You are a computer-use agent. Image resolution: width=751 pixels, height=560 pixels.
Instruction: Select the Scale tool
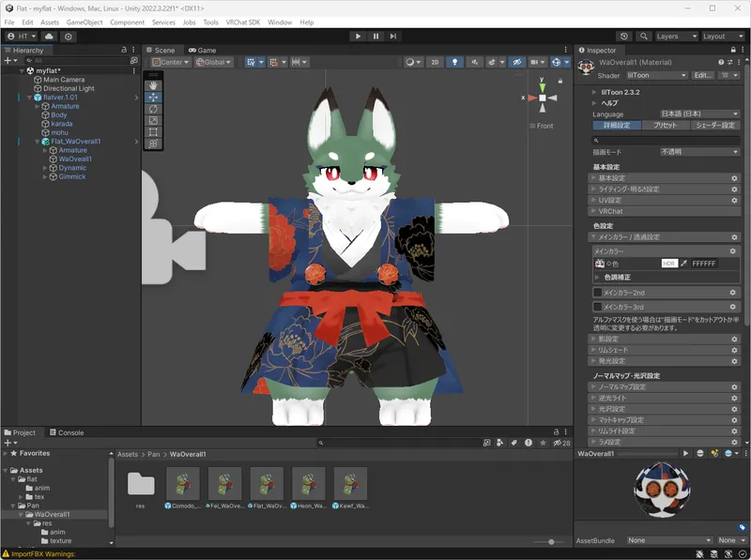(x=153, y=121)
